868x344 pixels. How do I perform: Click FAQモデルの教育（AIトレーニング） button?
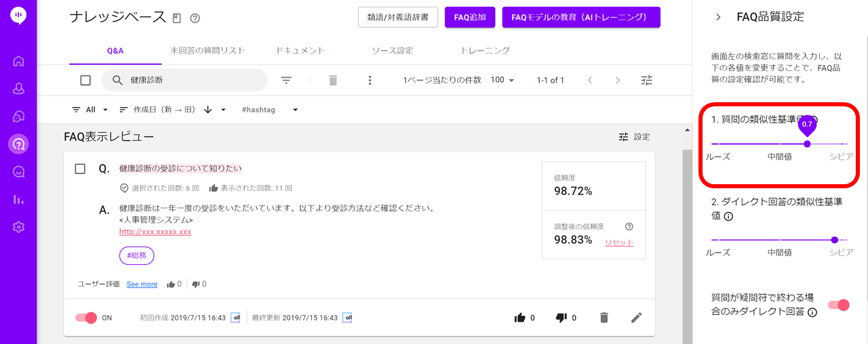tap(581, 18)
